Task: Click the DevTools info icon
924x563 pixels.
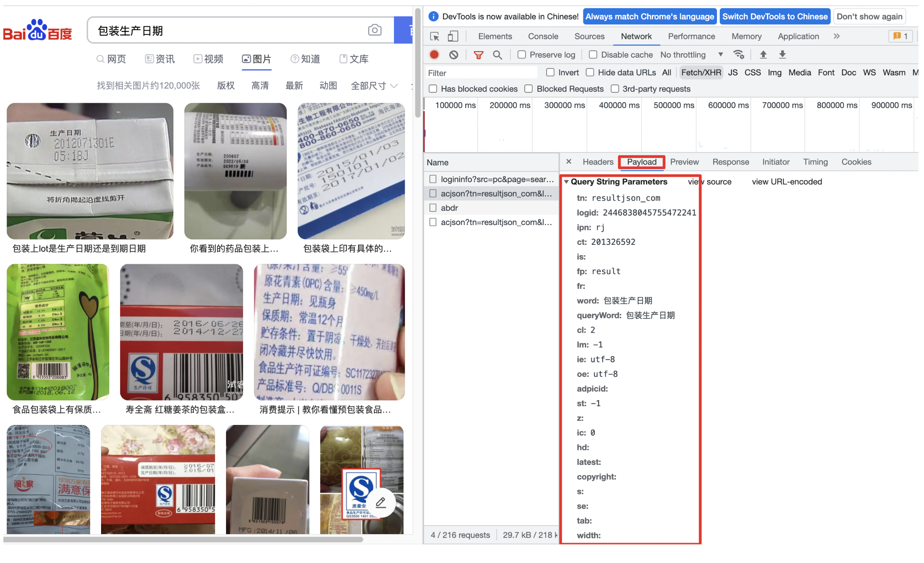Action: [433, 16]
